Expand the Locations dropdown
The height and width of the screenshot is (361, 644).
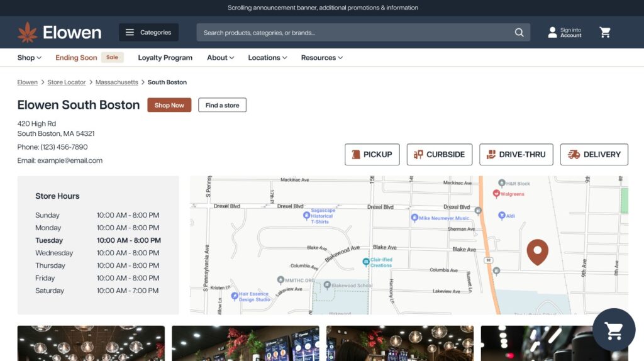[x=267, y=57]
